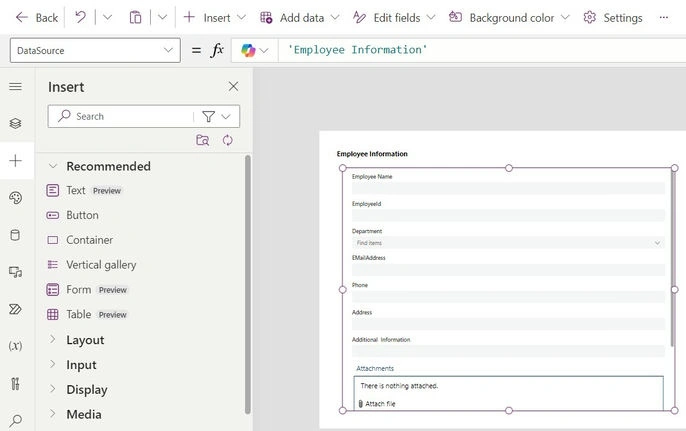Open the filter dropdown in search box

[216, 116]
